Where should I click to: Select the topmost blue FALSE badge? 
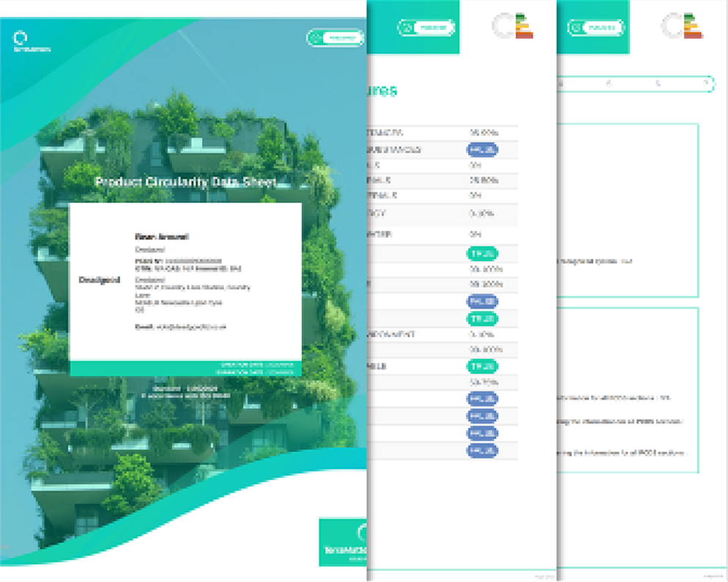482,150
